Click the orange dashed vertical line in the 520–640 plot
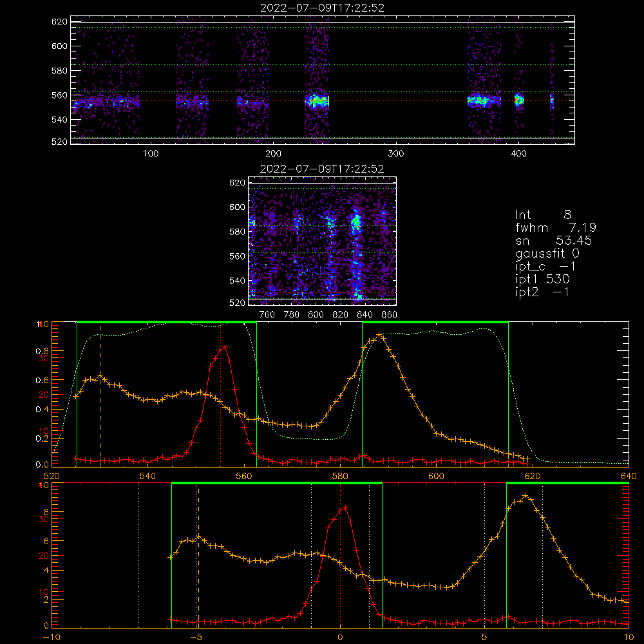Image resolution: width=644 pixels, height=644 pixels. (100, 394)
